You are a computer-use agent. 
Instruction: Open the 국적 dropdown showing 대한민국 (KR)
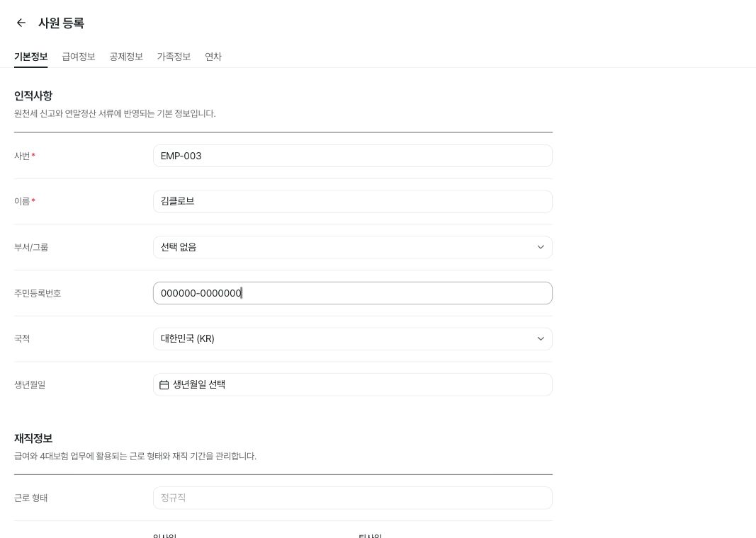[x=352, y=338]
